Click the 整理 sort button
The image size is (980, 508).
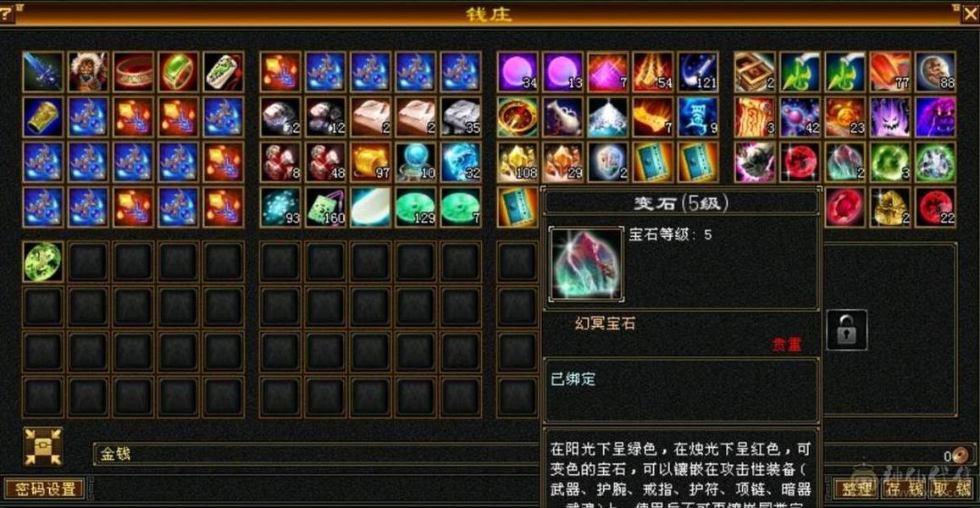click(x=857, y=489)
